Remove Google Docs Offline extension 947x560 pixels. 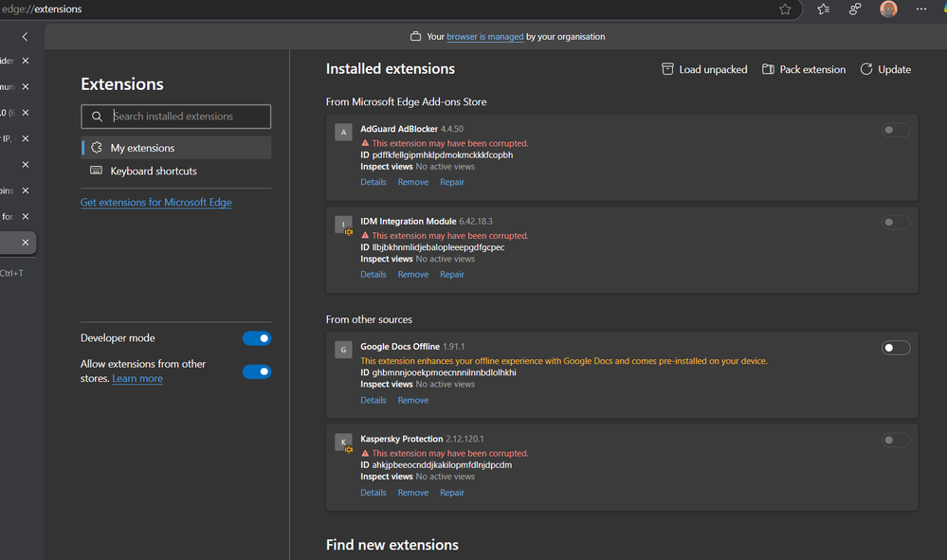413,400
